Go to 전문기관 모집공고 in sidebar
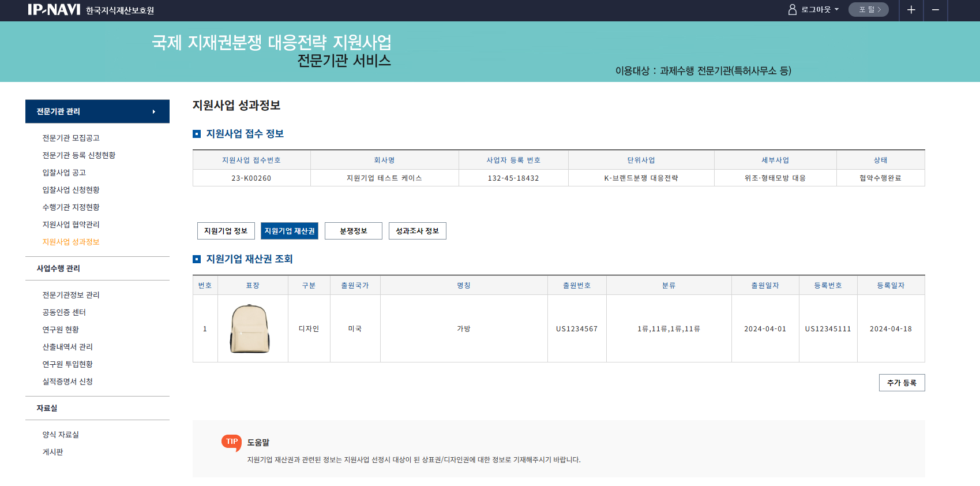Image resolution: width=980 pixels, height=486 pixels. pyautogui.click(x=71, y=138)
